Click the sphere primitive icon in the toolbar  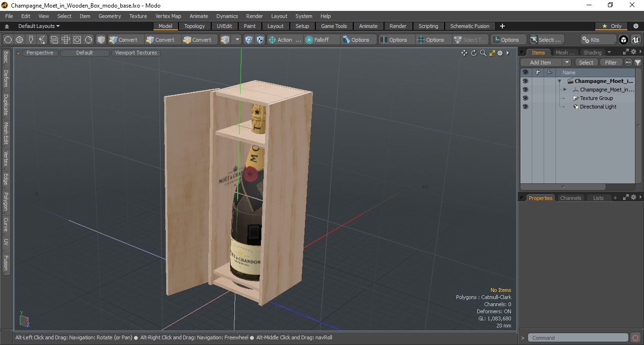point(8,40)
